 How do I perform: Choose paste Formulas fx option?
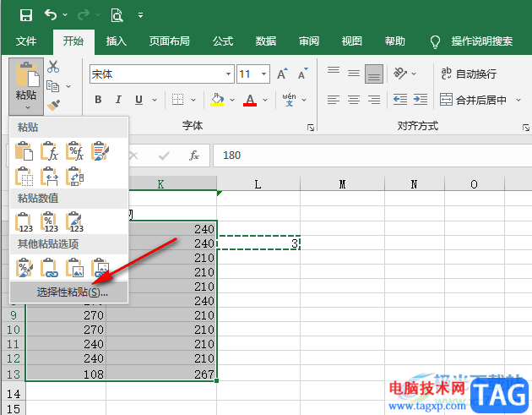click(49, 151)
